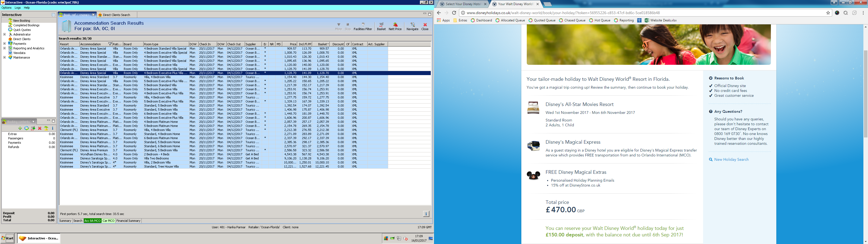Click the Start button on the taskbar
This screenshot has width=868, height=244.
7,238
